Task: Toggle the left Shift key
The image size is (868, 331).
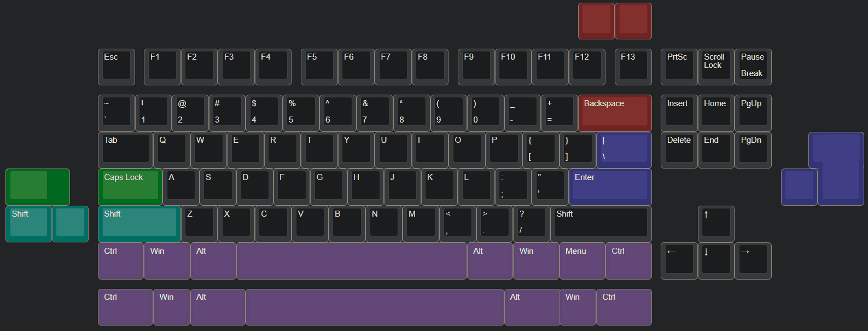Action: [139, 223]
